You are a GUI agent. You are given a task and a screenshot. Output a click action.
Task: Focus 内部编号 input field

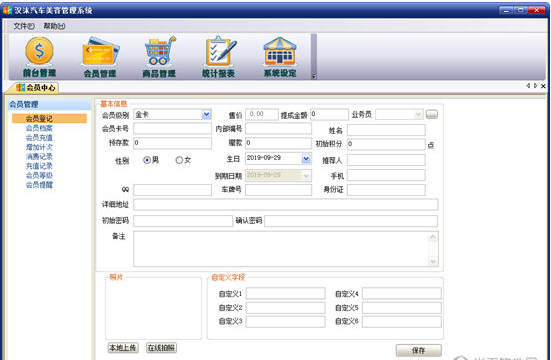click(278, 129)
